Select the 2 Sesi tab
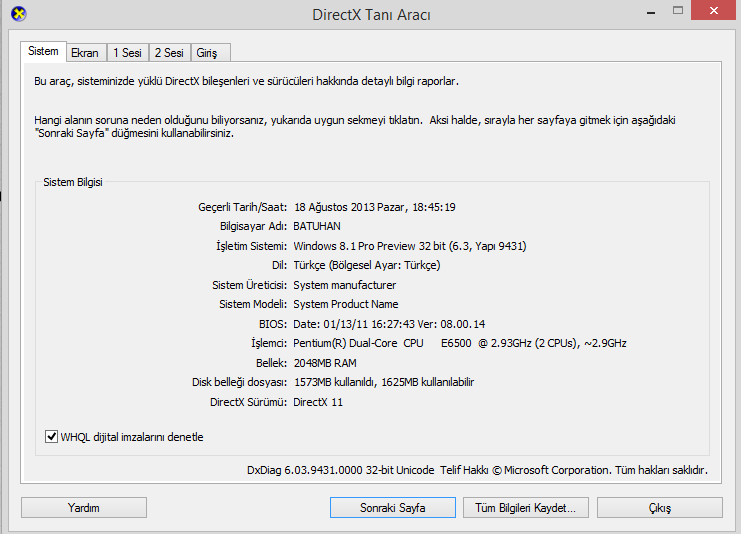Viewport: 741px width, 534px height. pyautogui.click(x=169, y=53)
